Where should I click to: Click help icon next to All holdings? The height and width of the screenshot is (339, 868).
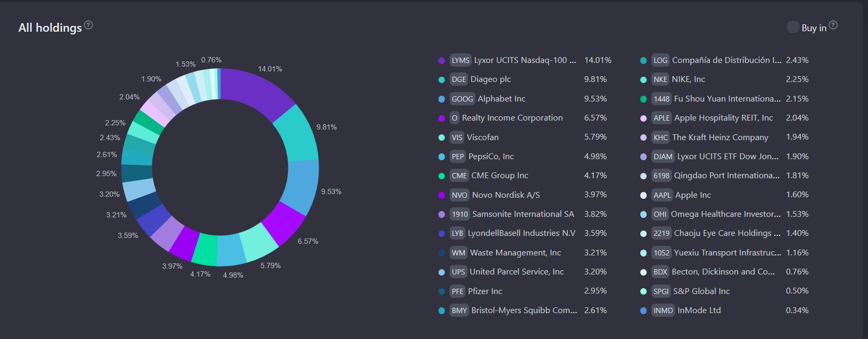pos(88,25)
